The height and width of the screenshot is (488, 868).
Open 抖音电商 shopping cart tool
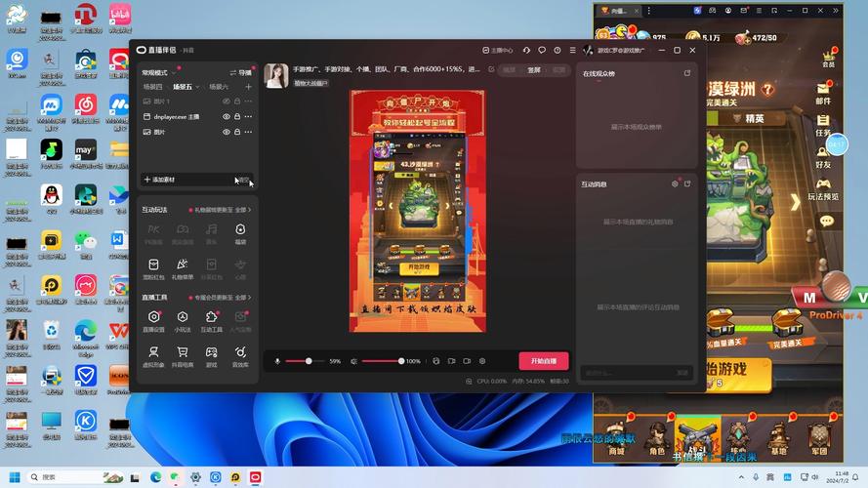click(183, 353)
